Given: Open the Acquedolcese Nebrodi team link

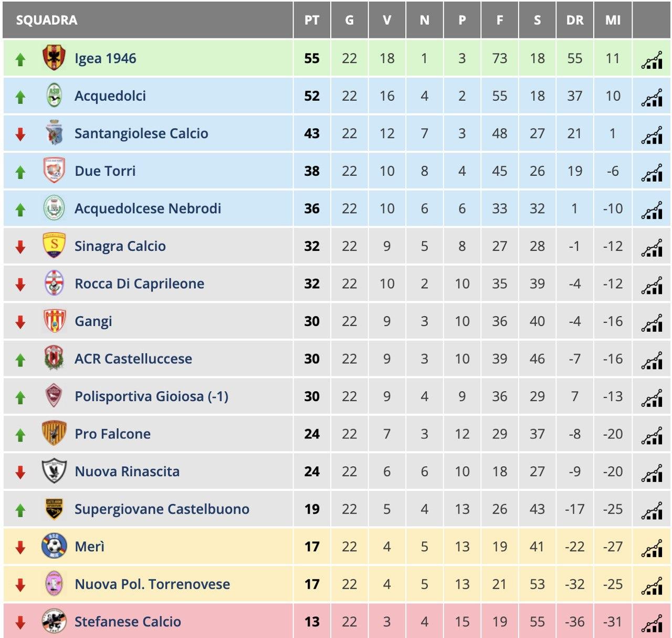Looking at the screenshot, I should [148, 208].
